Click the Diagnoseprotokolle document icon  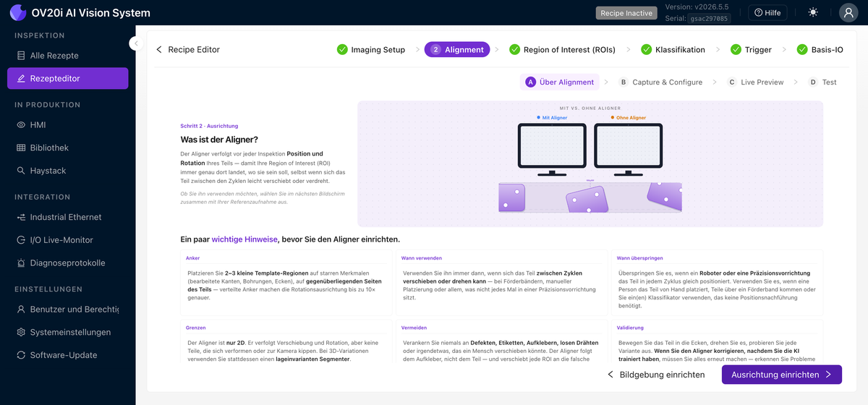[x=21, y=263]
